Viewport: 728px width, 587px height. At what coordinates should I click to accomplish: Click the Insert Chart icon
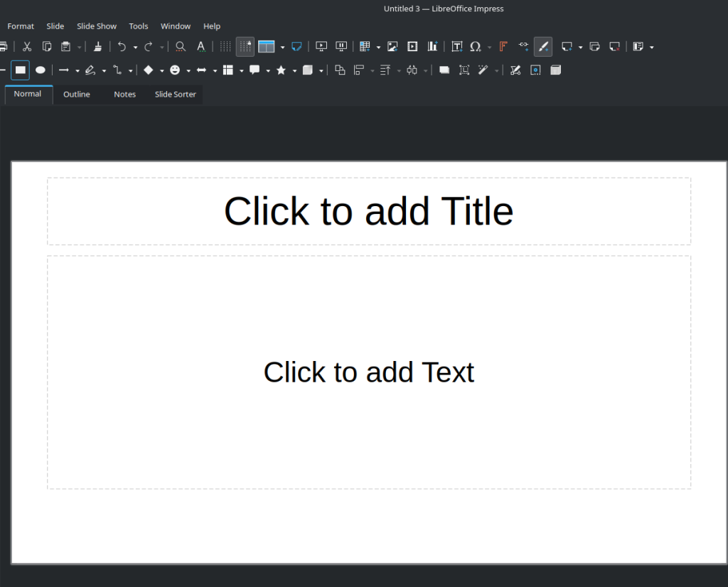(x=432, y=47)
